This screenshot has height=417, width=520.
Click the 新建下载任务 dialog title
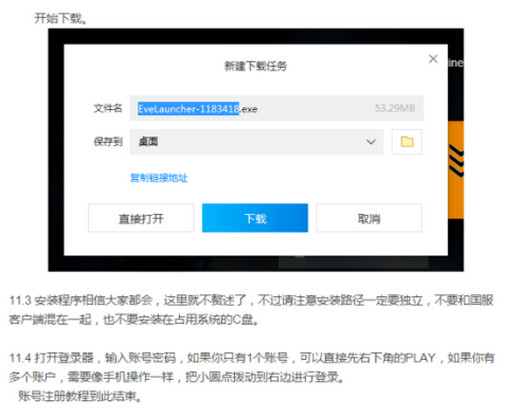[x=255, y=66]
